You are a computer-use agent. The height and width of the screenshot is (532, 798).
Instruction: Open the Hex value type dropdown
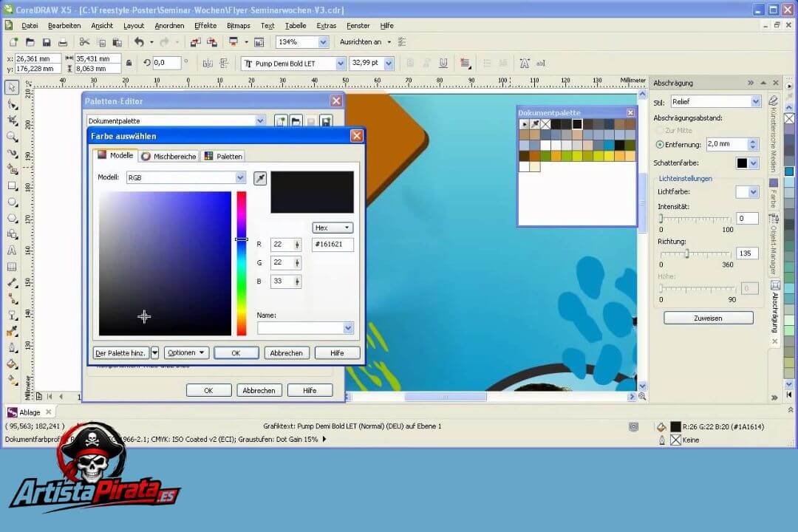click(332, 228)
